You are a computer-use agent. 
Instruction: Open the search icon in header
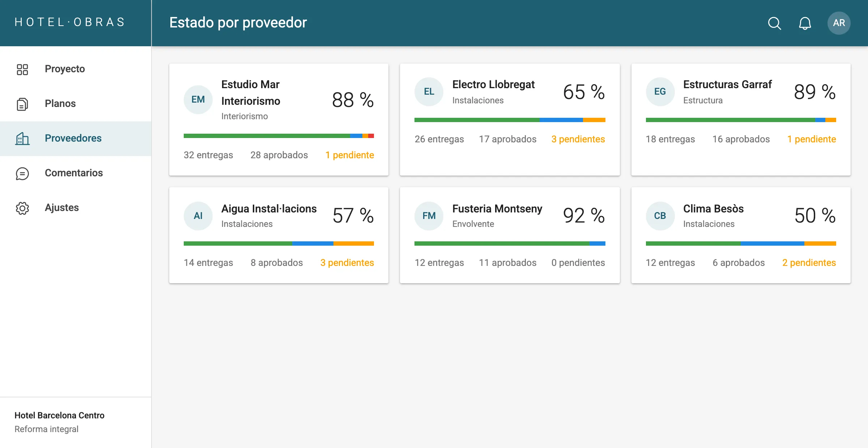[774, 23]
